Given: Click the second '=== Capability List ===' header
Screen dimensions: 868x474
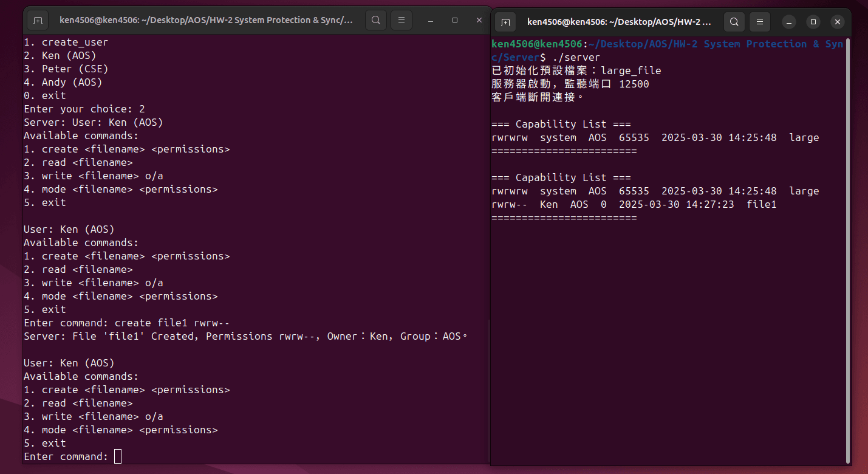Looking at the screenshot, I should point(561,177).
